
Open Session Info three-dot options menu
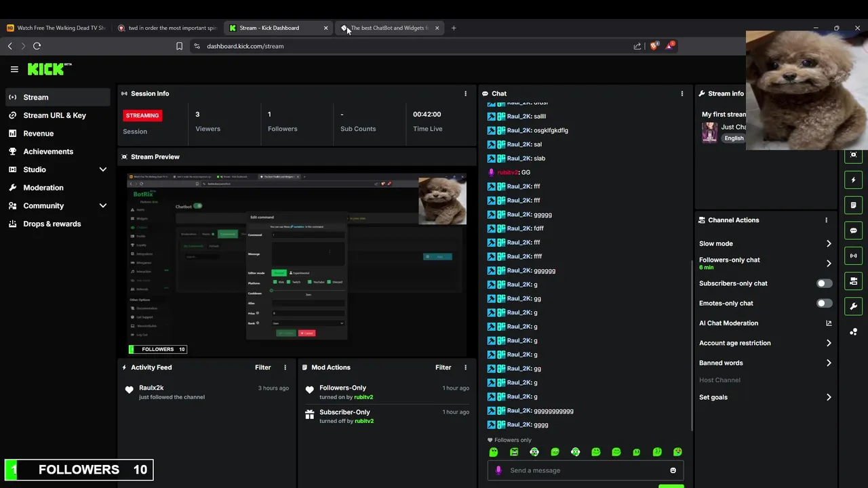465,94
